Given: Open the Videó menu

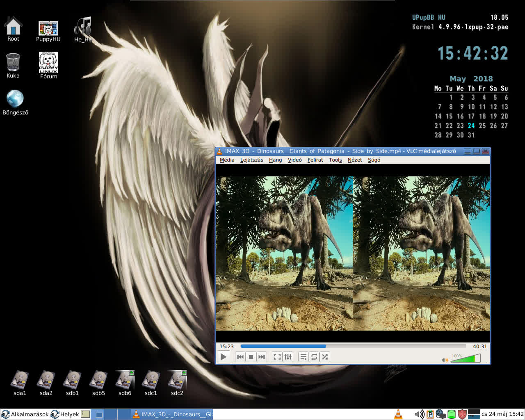Looking at the screenshot, I should [295, 160].
